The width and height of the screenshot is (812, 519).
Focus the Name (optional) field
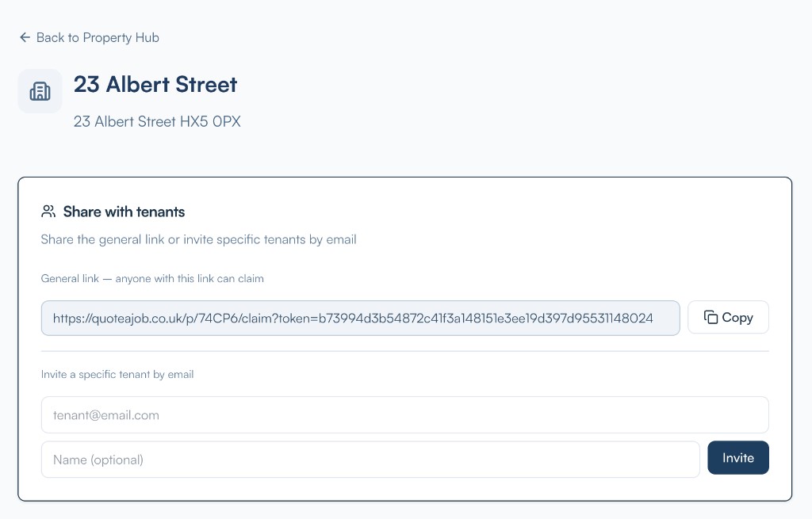pos(370,459)
